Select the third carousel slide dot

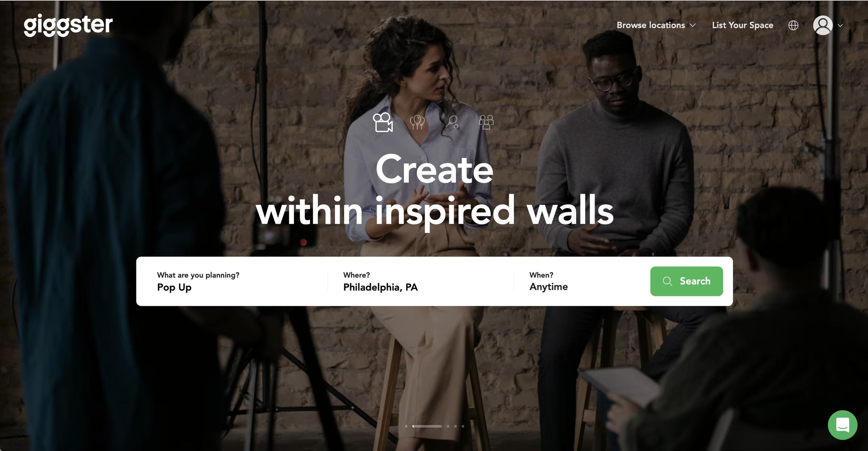coord(448,426)
